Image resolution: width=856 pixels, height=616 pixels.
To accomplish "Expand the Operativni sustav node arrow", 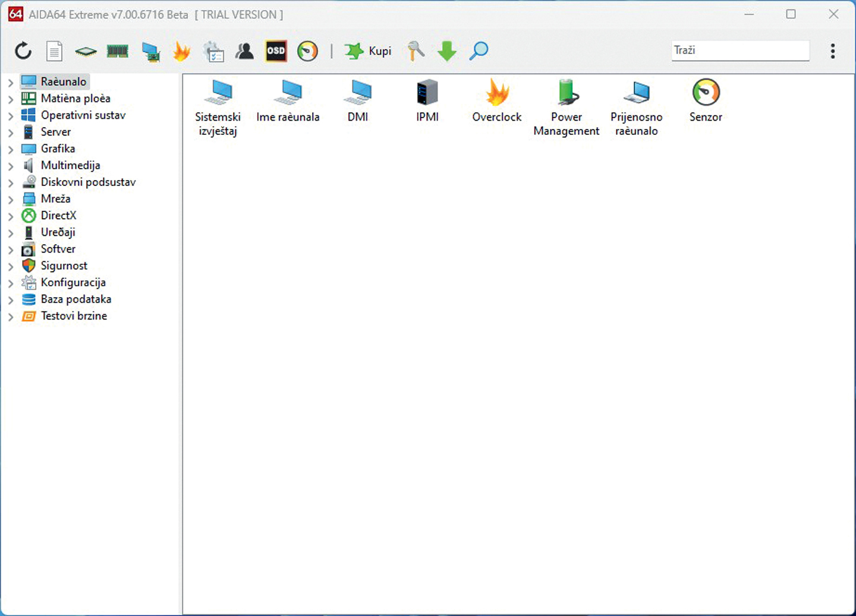I will pyautogui.click(x=11, y=116).
